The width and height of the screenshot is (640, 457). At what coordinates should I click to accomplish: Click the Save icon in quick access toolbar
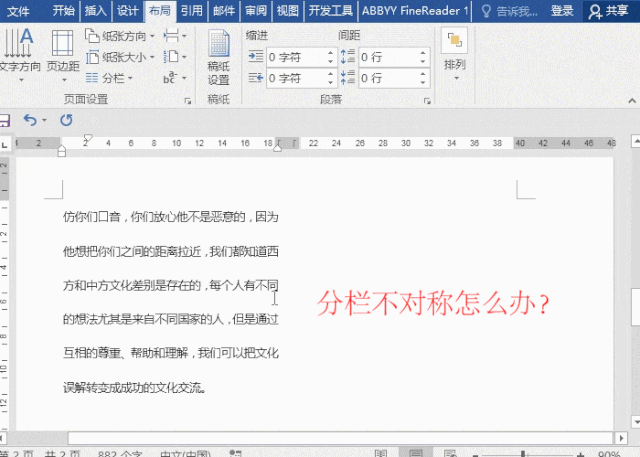[x=5, y=120]
